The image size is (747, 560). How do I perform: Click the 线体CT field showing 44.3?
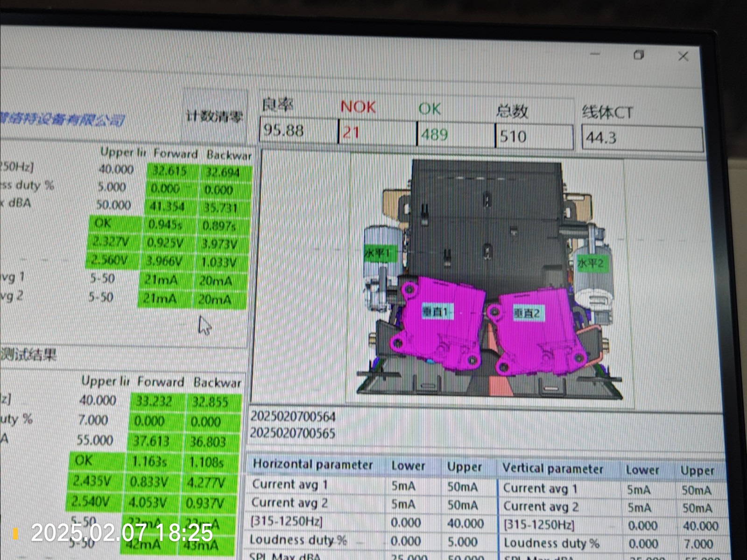pos(641,139)
